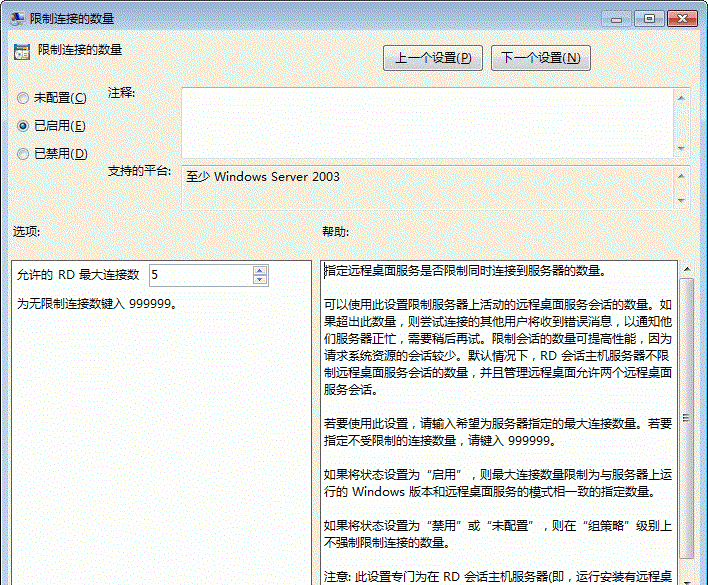Click the comment box scroll down arrow
This screenshot has width=708, height=585.
[681, 148]
